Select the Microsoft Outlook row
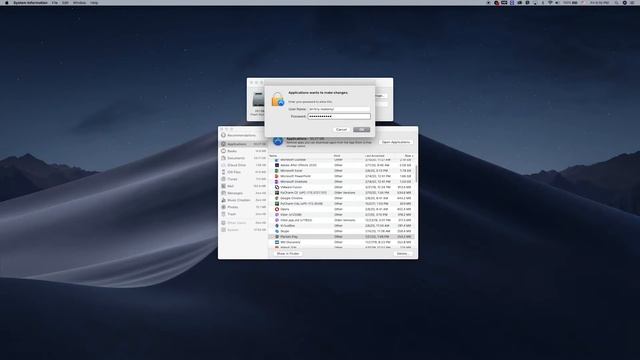 (x=341, y=160)
